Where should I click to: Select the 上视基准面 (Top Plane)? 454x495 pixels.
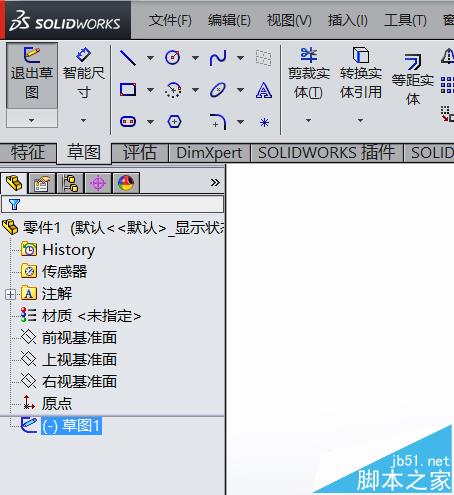69,360
